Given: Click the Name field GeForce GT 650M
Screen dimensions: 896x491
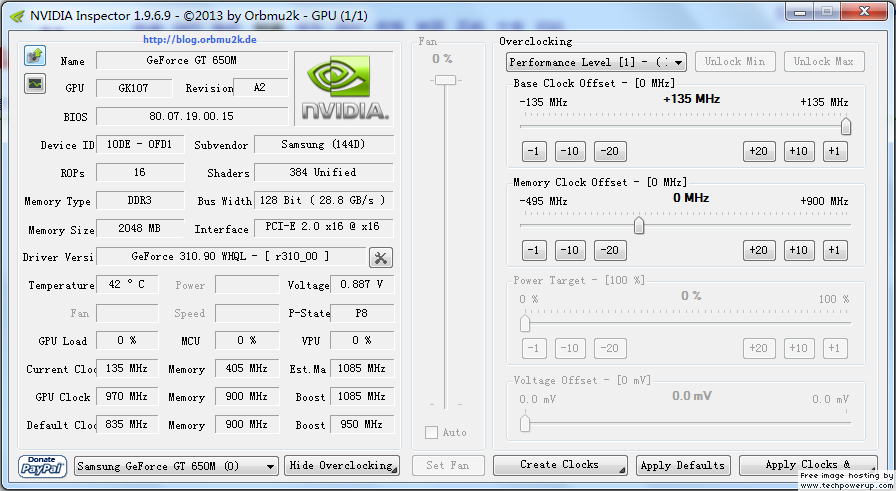Looking at the screenshot, I should [x=192, y=61].
